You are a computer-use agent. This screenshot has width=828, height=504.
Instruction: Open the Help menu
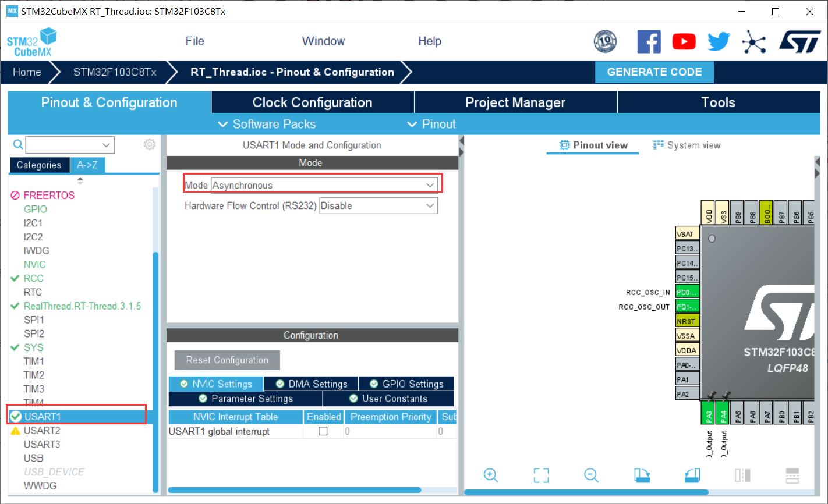point(430,41)
